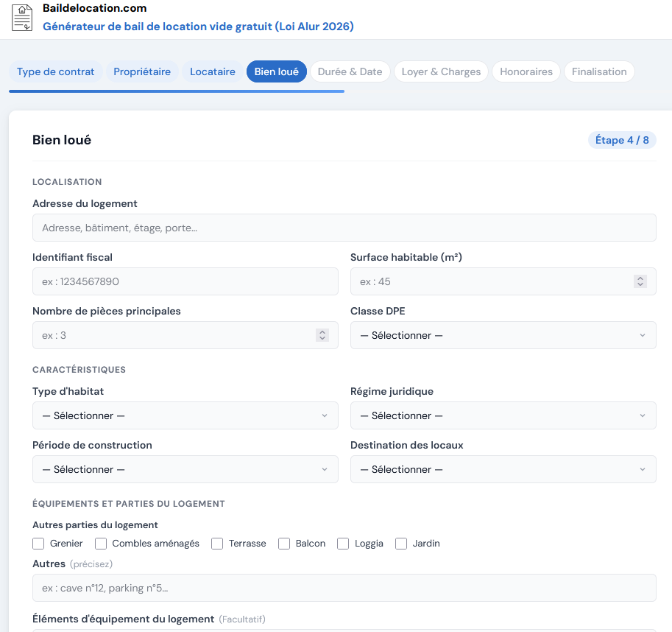Jump to the Durée & Date step

350,71
